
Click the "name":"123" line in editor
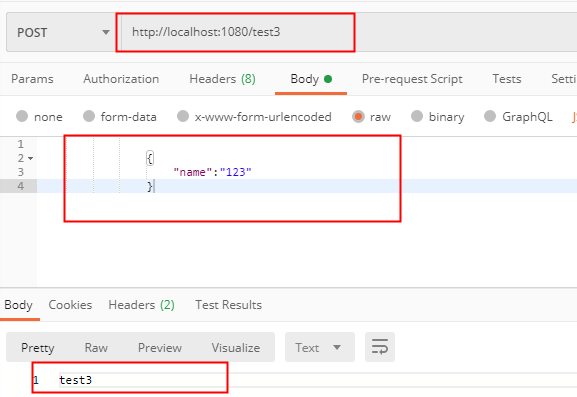pos(212,172)
